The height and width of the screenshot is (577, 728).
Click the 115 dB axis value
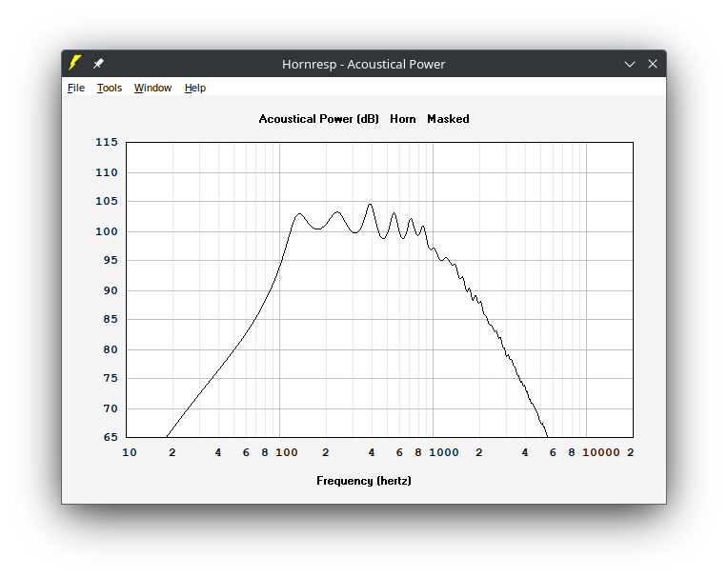(107, 143)
